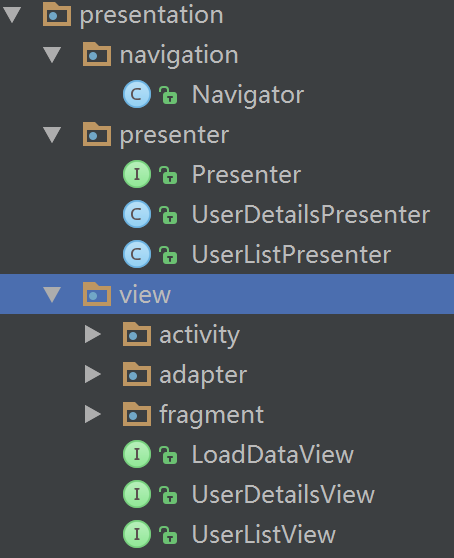Click the folder icon of the activity package
454x558 pixels.
tap(137, 334)
